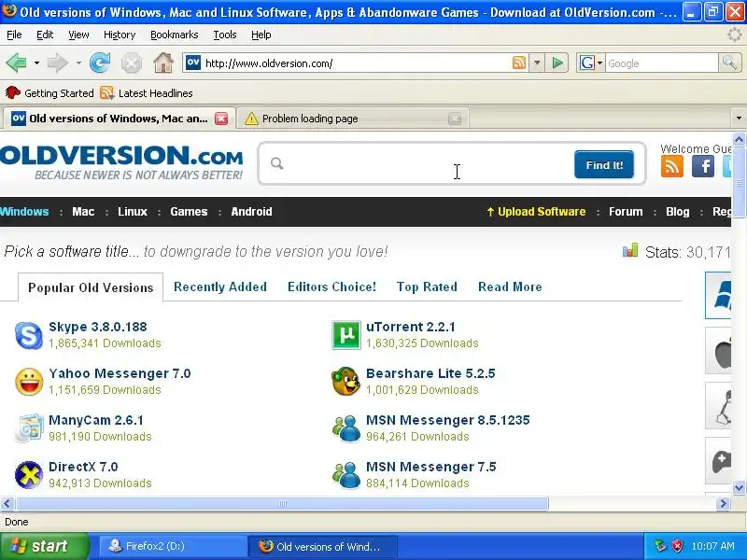Switch to the Top Rated tab
Image resolution: width=747 pixels, height=560 pixels.
click(x=427, y=287)
